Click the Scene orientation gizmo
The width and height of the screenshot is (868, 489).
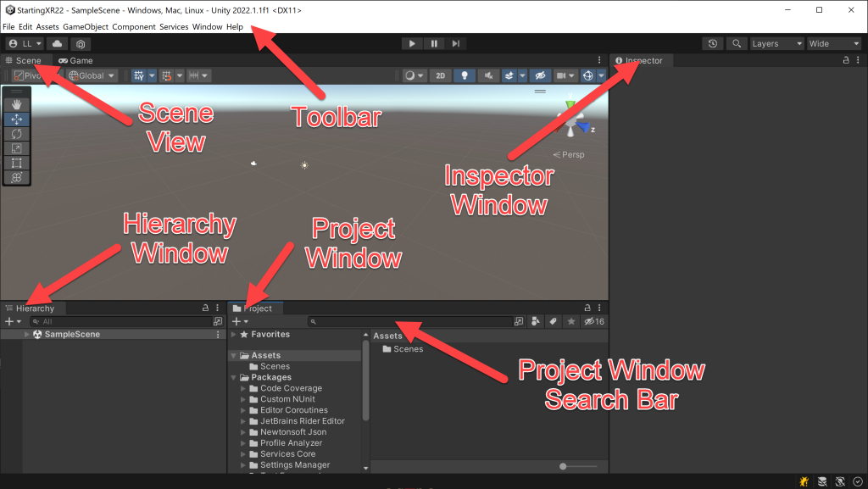click(572, 119)
